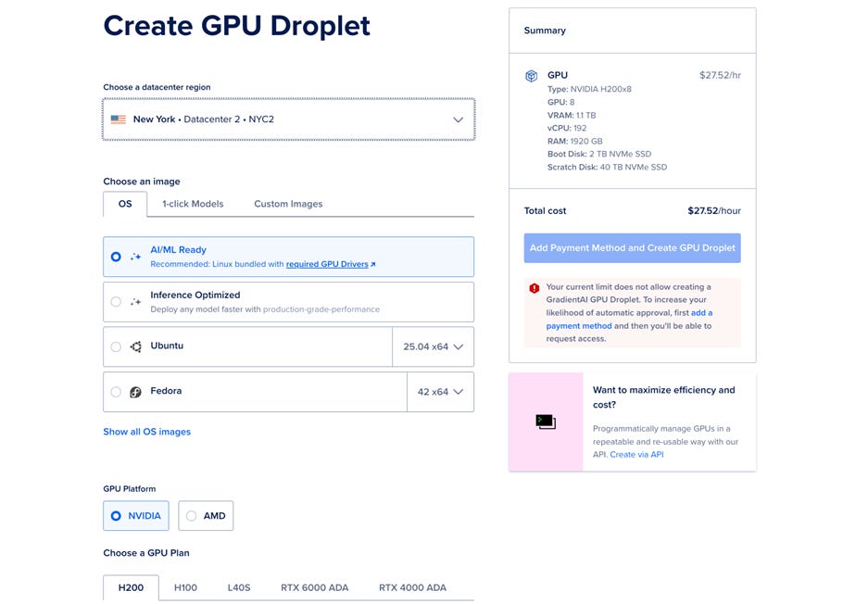Click Add Payment Method and Create GPU Droplet

tap(632, 248)
